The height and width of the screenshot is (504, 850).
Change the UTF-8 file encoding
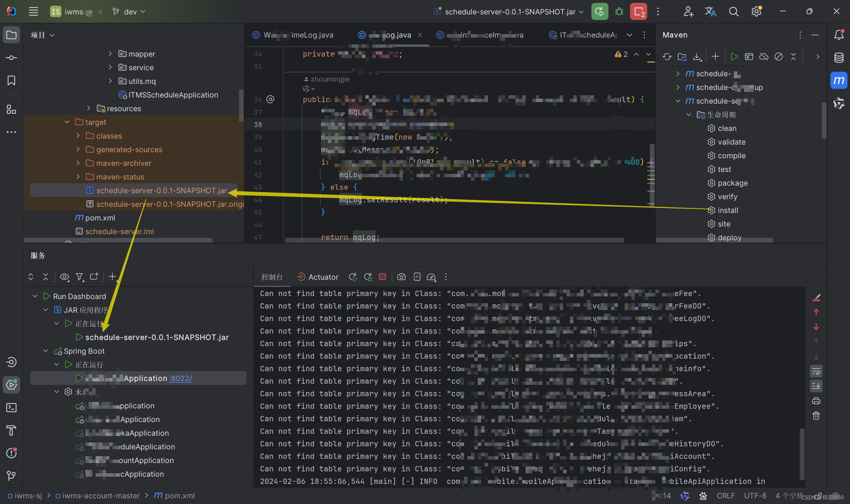tap(755, 496)
